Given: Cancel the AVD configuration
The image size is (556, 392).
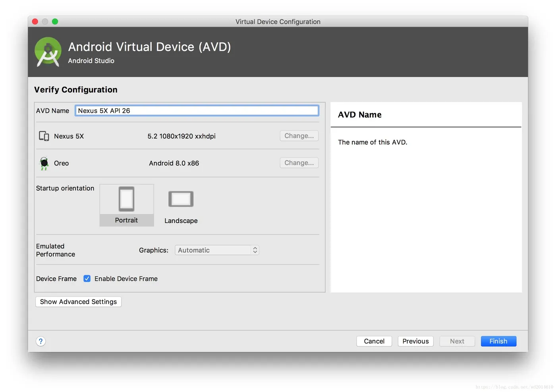Looking at the screenshot, I should coord(374,341).
